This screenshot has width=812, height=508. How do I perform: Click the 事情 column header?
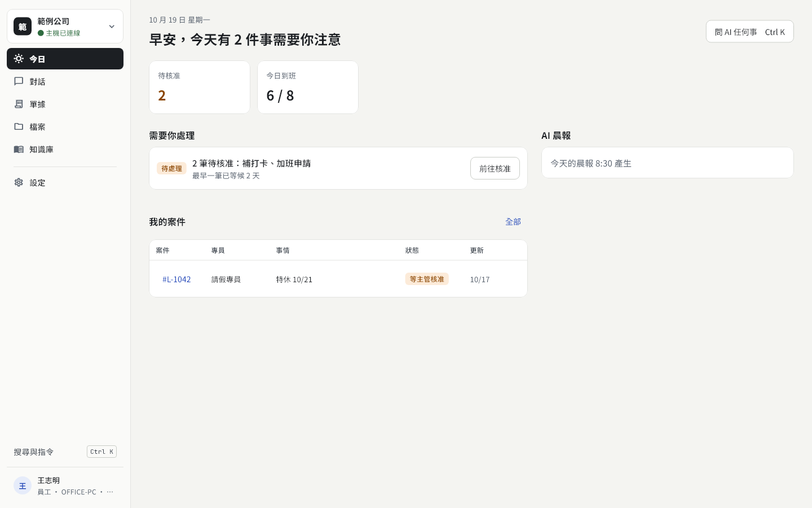tap(283, 250)
